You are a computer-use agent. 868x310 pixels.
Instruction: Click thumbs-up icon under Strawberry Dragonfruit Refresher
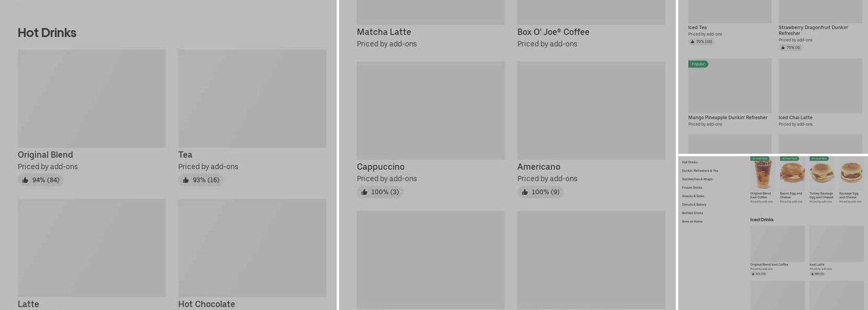point(783,47)
